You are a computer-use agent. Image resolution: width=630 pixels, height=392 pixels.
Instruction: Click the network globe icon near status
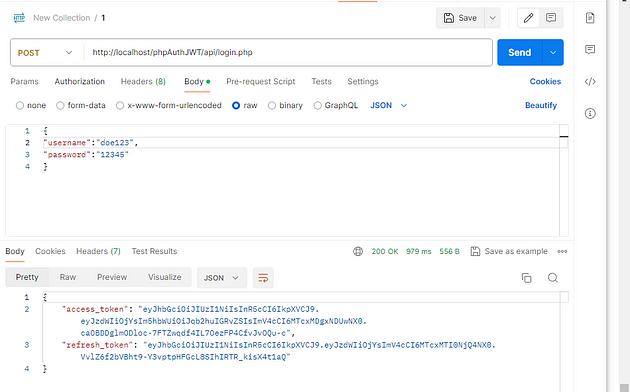point(358,251)
